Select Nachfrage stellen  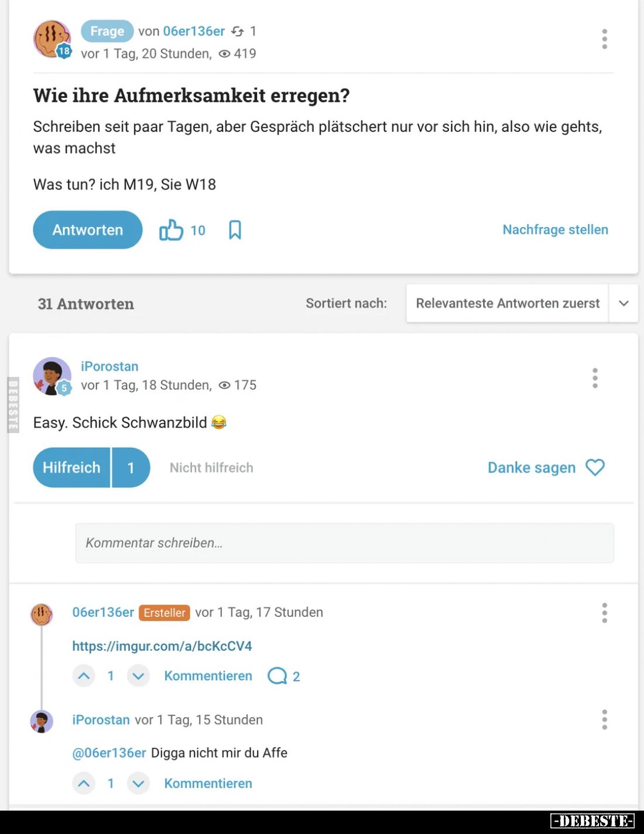tap(555, 229)
